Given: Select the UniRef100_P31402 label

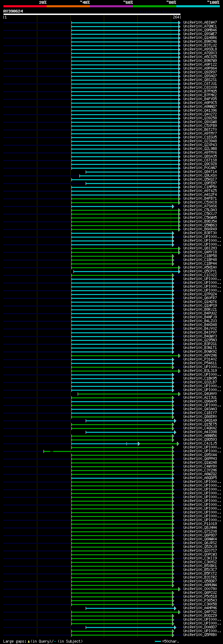Looking at the screenshot, I should coord(200,359).
